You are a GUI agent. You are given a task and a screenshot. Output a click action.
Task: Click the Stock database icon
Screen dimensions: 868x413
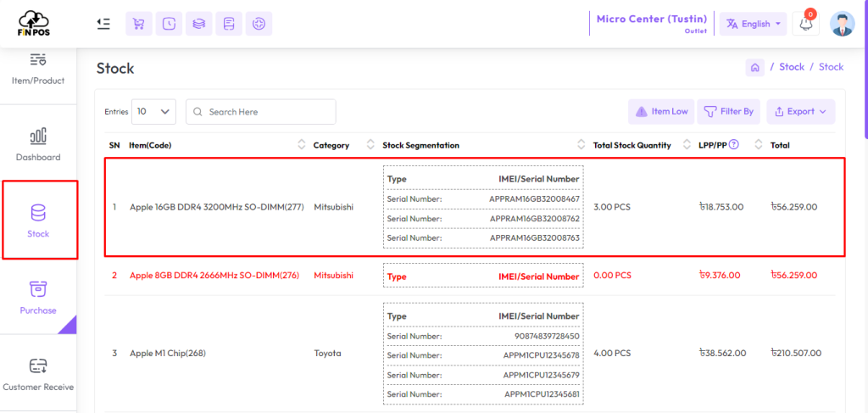click(38, 212)
